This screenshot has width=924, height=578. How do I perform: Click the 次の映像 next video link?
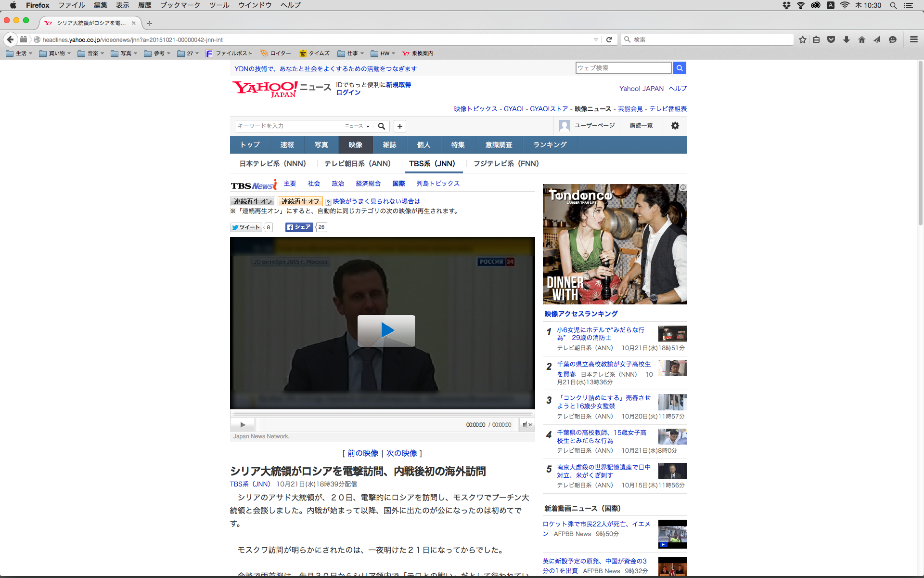(x=401, y=453)
